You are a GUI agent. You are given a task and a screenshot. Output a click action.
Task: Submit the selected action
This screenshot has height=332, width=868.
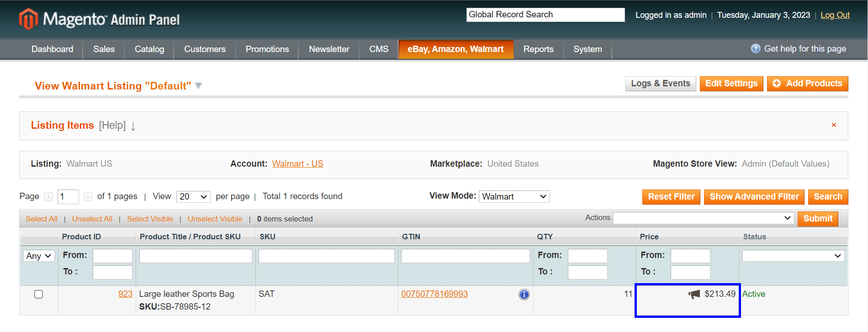pos(818,219)
